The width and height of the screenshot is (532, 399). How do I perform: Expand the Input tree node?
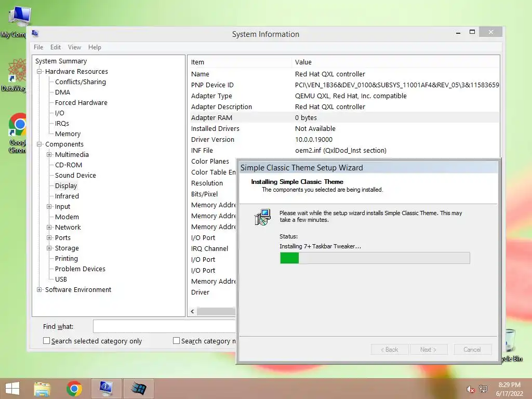(49, 207)
